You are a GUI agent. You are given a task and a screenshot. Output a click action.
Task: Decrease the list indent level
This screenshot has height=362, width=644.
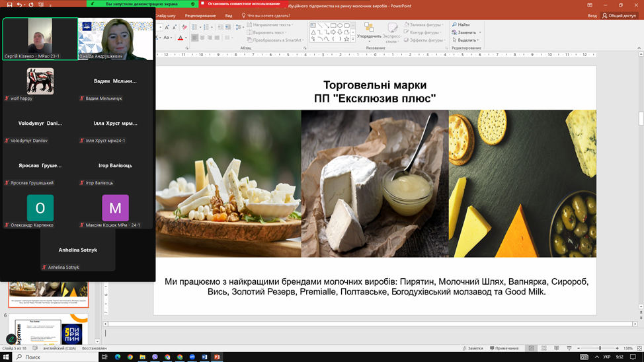click(x=221, y=27)
